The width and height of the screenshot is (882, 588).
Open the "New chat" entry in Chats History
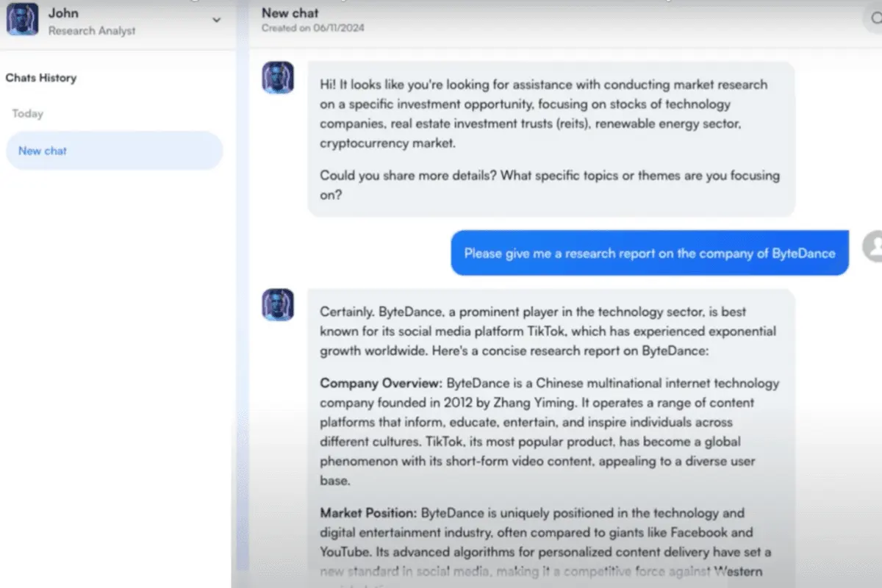(x=114, y=151)
